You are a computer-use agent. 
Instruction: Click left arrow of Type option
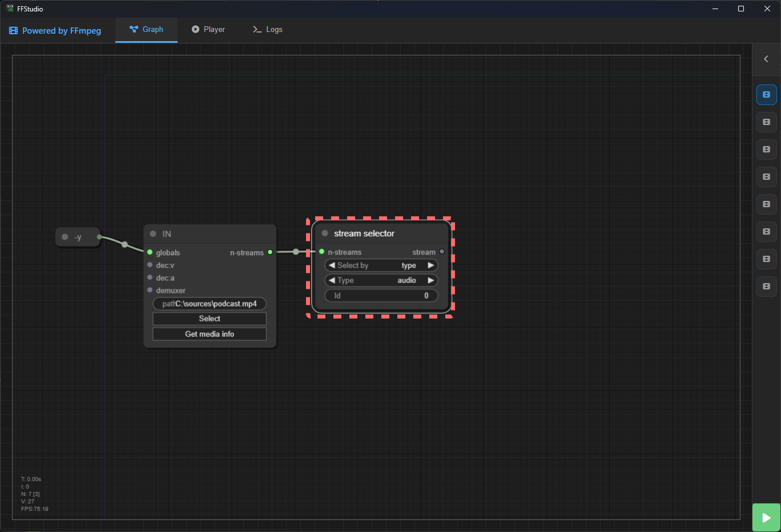coord(332,280)
